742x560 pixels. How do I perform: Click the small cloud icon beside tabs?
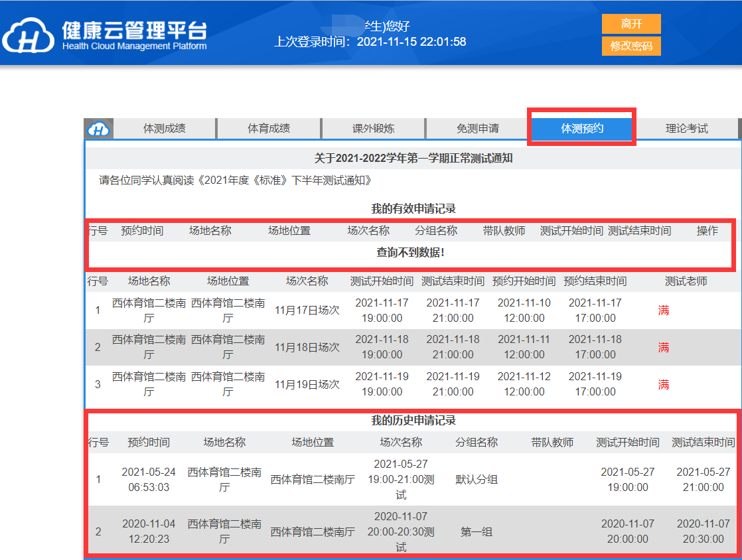[99, 129]
